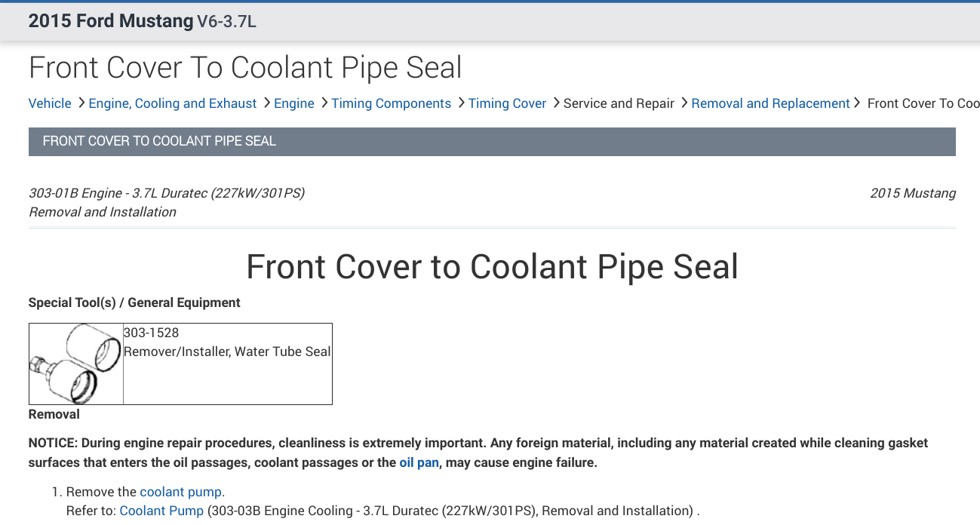The width and height of the screenshot is (980, 525).
Task: Go to Engine, Cooling and Exhaust breadcrumb
Action: click(173, 103)
